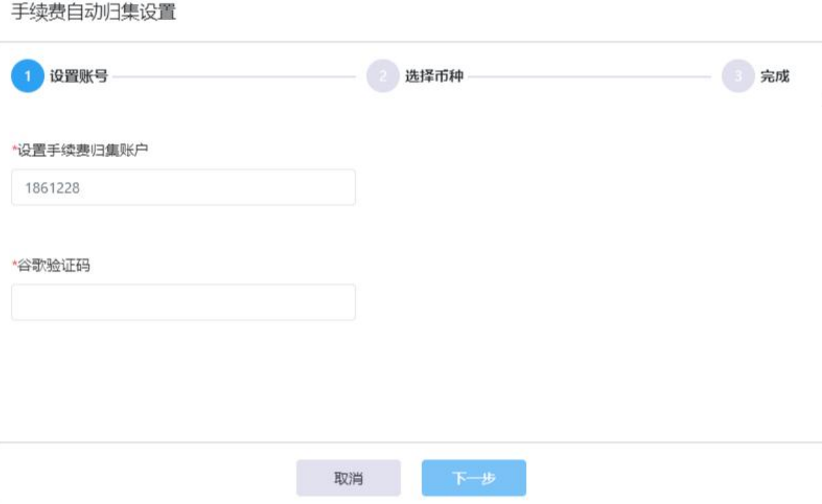Select the 设置账号 step label
This screenshot has width=822, height=504.
click(x=79, y=77)
